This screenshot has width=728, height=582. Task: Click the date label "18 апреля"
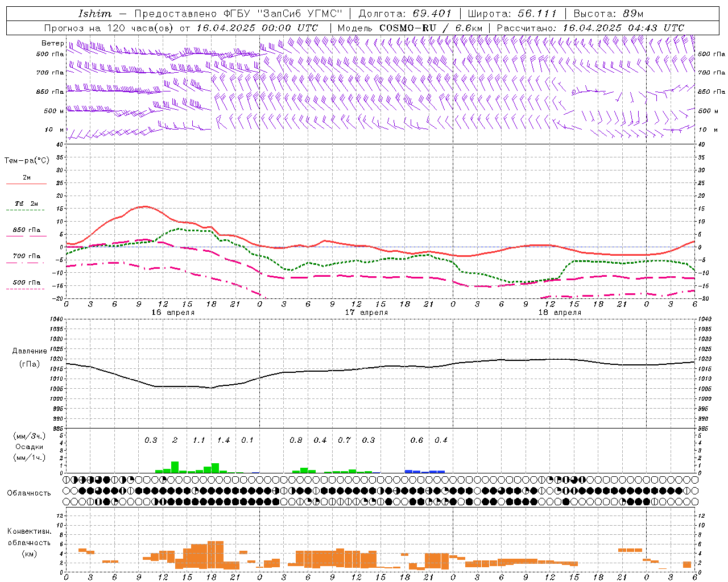point(560,313)
